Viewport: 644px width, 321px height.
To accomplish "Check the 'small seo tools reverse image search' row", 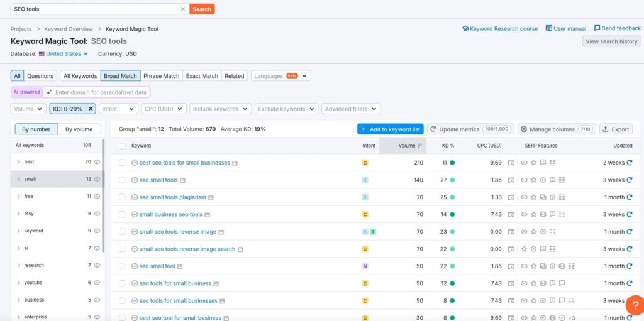I will coord(122,249).
